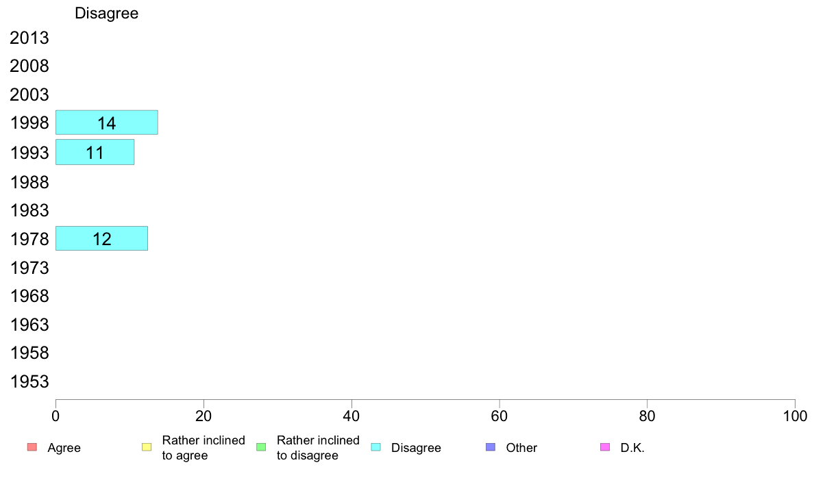The image size is (814, 504).
Task: Click the Disagree chart title
Action: (x=106, y=13)
